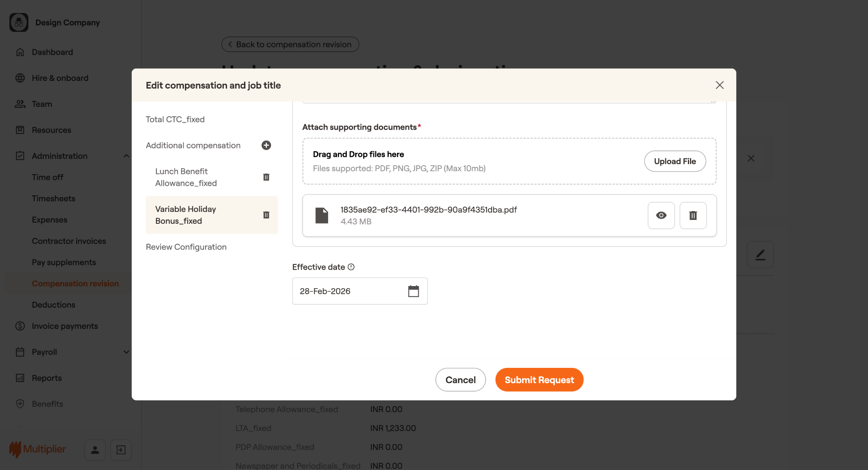Preview the uploaded PDF with eye icon
Image resolution: width=868 pixels, height=470 pixels.
click(x=661, y=215)
